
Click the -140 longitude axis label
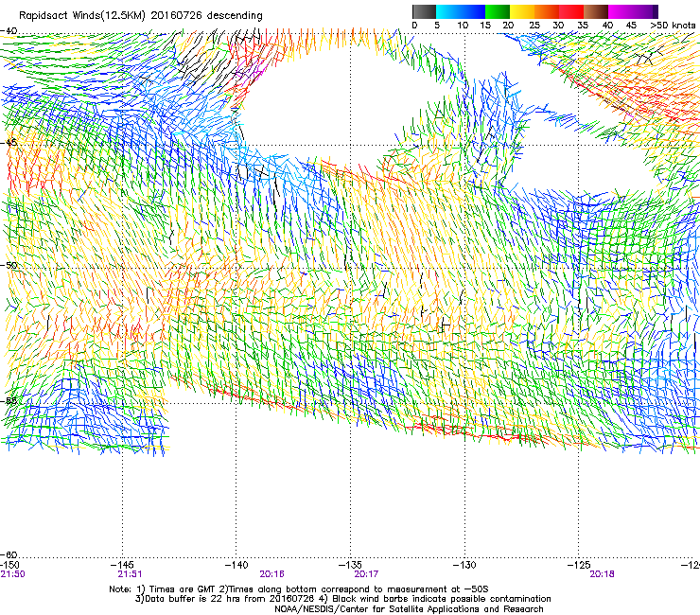click(236, 565)
